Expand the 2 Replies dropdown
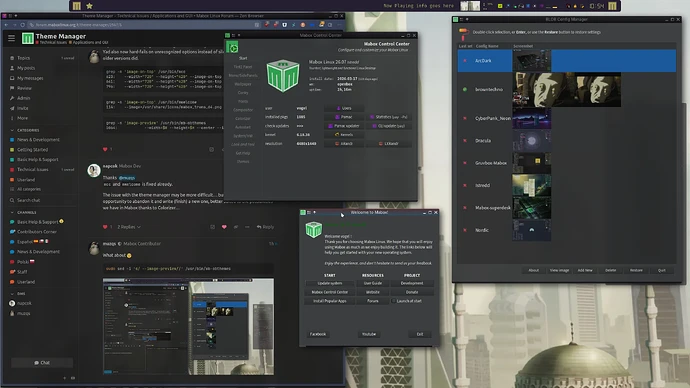Image resolution: width=690 pixels, height=388 pixels. (128, 227)
